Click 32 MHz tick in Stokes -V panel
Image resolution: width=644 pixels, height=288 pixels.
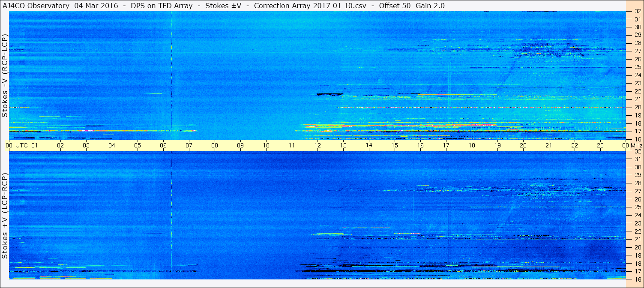pos(638,12)
